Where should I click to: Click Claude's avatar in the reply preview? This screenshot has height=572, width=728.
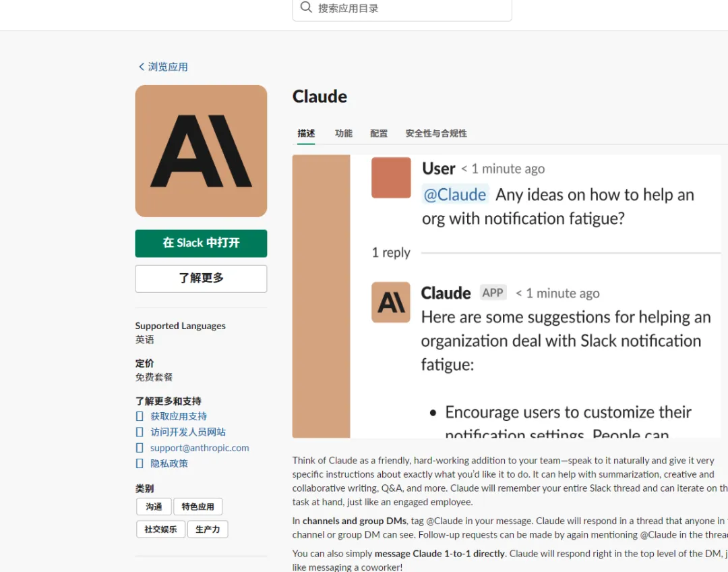tap(391, 302)
